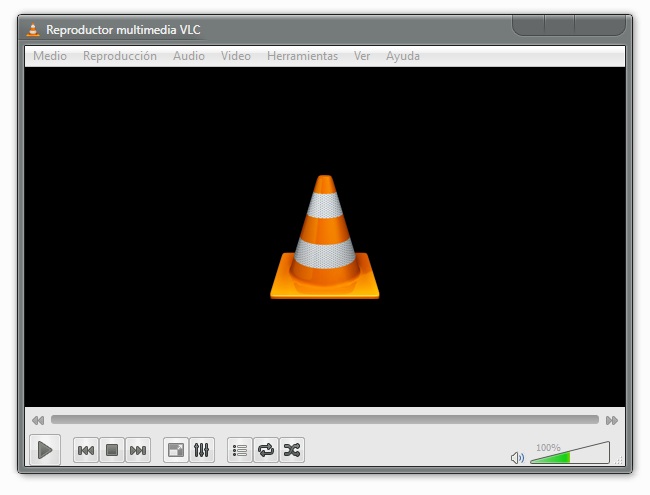Mute audio via speaker icon
650x495 pixels.
517,458
